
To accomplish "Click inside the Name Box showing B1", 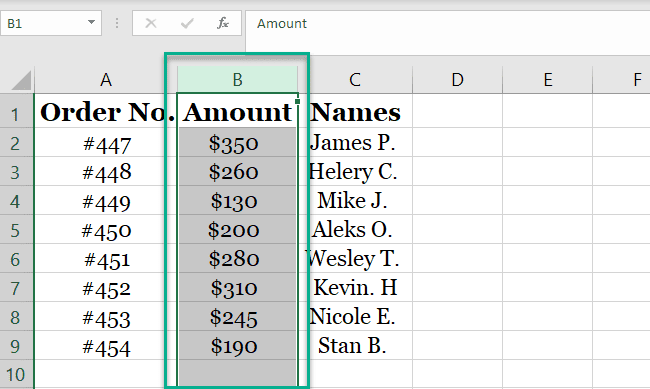I will (x=44, y=23).
